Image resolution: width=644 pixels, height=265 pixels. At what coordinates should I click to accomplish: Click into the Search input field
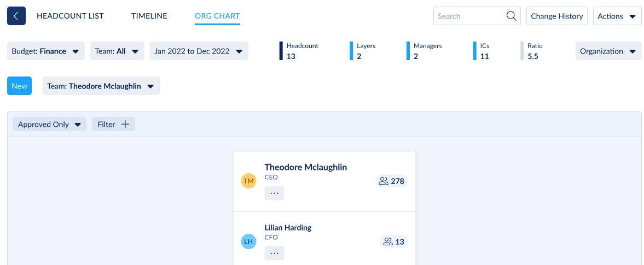pos(468,16)
